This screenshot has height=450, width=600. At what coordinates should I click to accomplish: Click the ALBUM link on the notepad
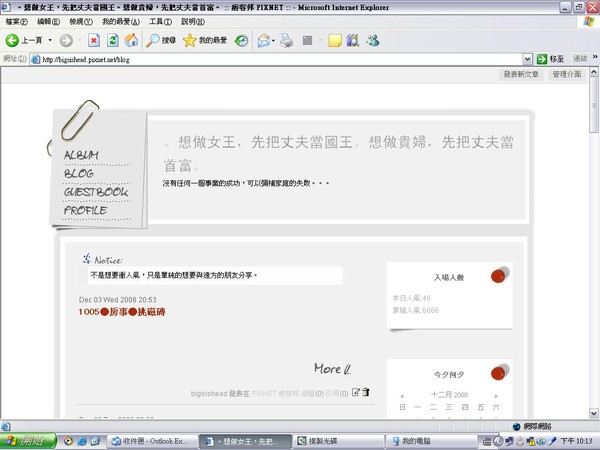pyautogui.click(x=82, y=155)
